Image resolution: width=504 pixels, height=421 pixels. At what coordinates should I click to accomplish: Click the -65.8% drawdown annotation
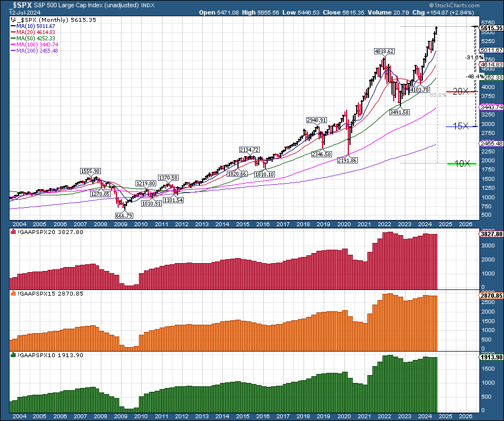[x=437, y=95]
